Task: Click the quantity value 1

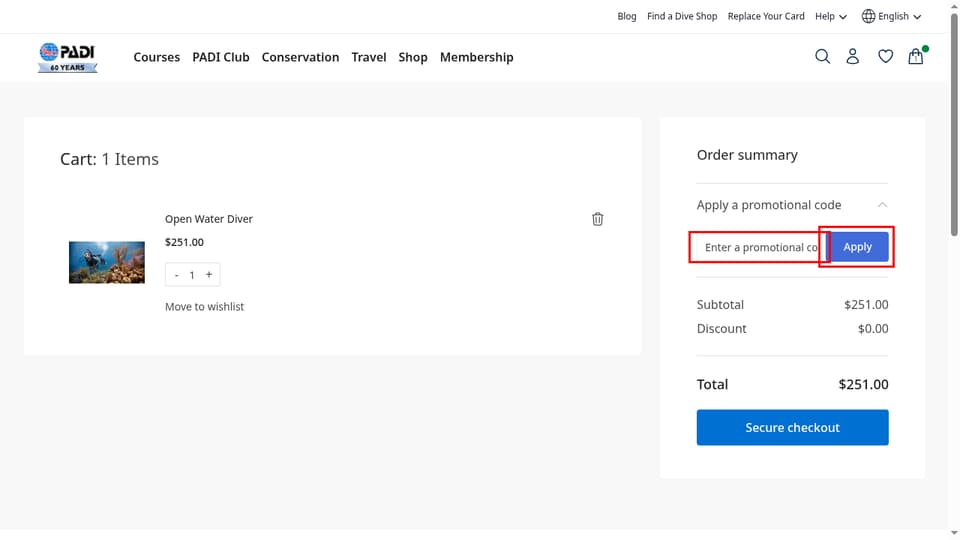Action: click(x=192, y=276)
